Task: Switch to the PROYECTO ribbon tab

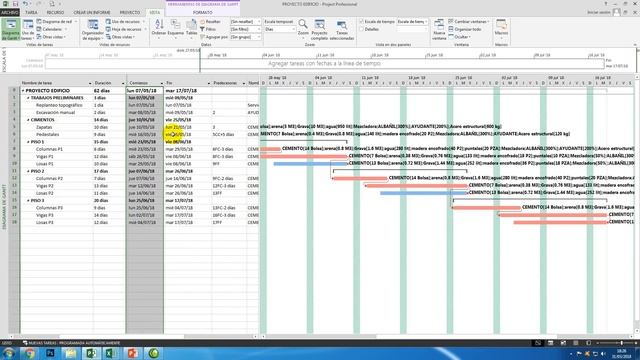Action: 129,12
